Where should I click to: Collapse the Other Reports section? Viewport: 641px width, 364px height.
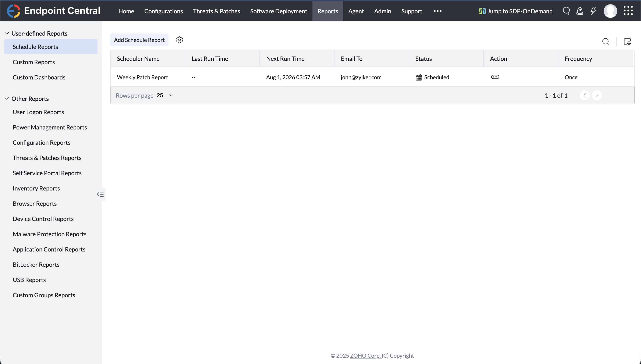7,99
